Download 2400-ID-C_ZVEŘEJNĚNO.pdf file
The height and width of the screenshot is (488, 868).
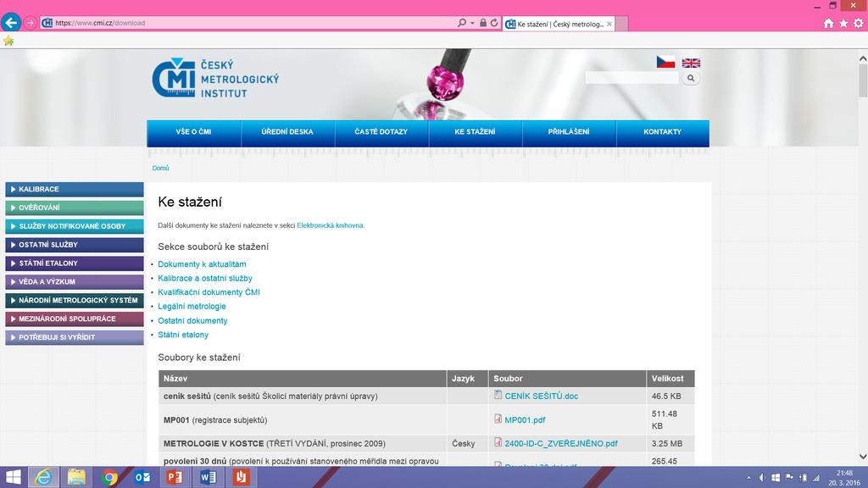click(561, 444)
